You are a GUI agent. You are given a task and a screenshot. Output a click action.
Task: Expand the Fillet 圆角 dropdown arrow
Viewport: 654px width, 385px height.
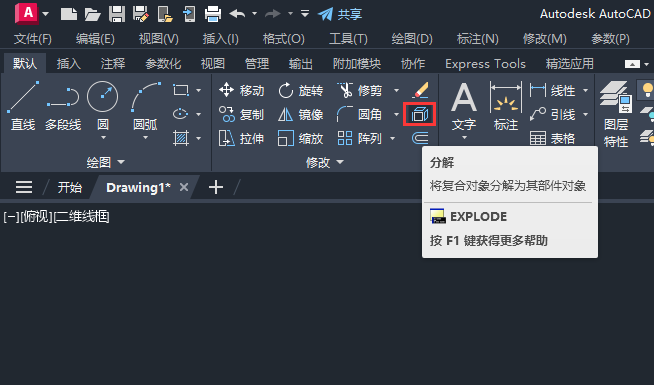pyautogui.click(x=396, y=114)
